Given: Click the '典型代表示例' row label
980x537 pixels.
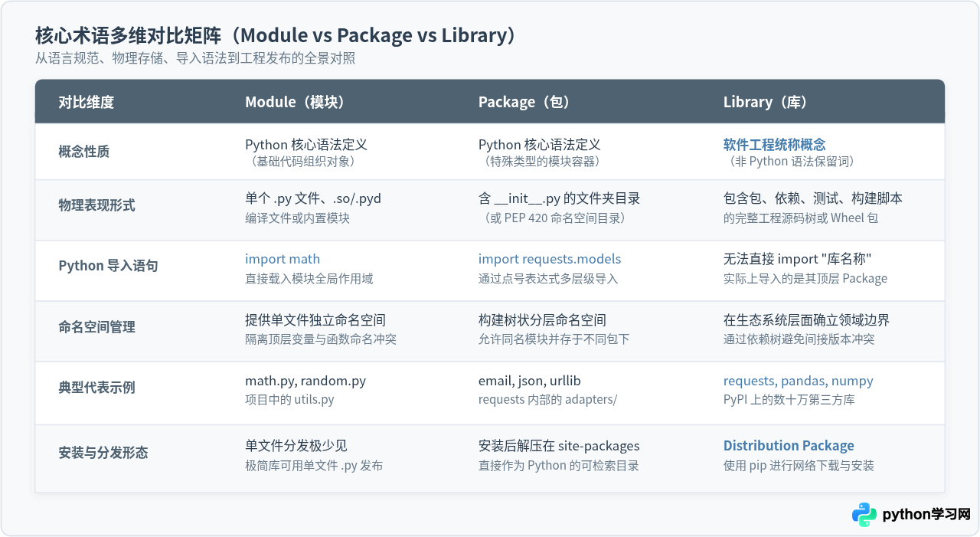Looking at the screenshot, I should tap(96, 388).
